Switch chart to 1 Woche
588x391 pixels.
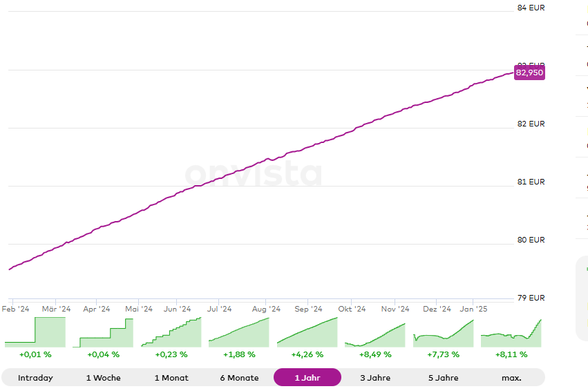[103, 378]
